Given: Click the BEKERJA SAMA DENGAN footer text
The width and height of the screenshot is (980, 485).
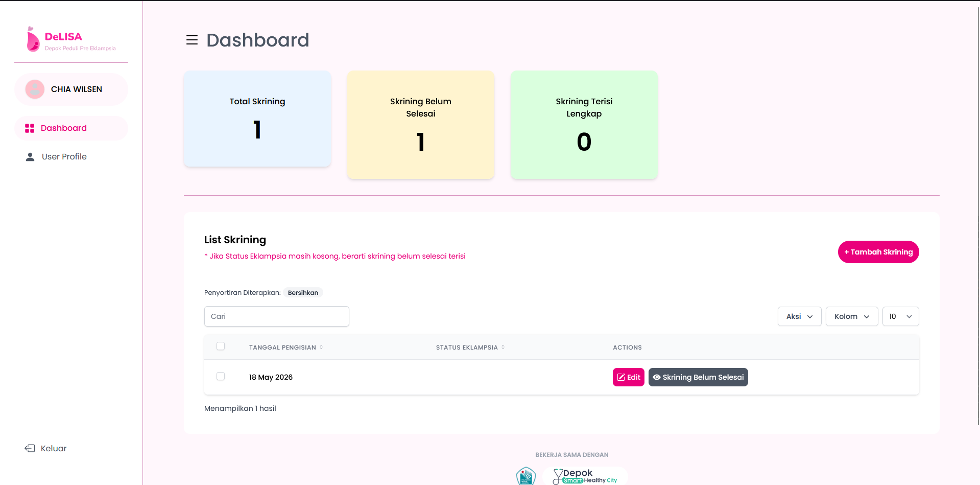Looking at the screenshot, I should 572,455.
